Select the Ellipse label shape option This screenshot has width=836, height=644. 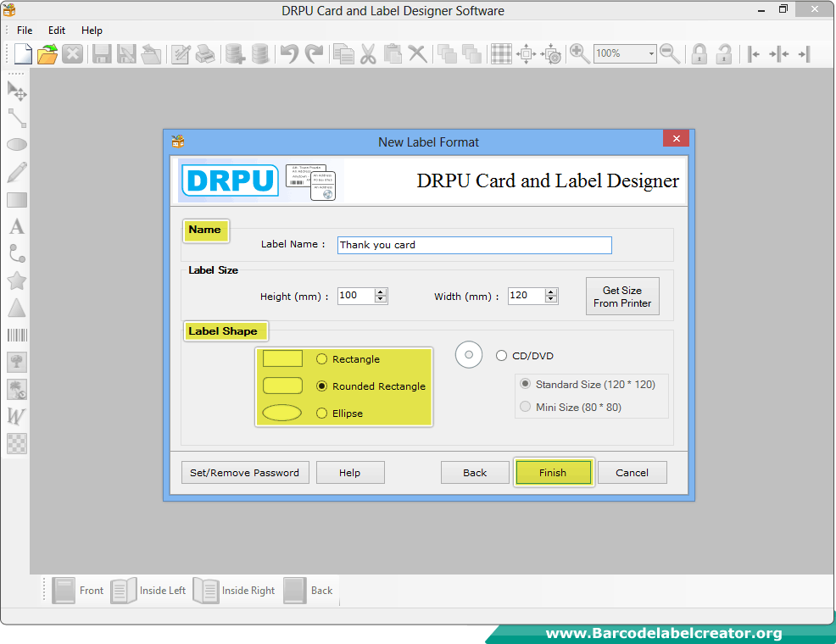(x=321, y=414)
